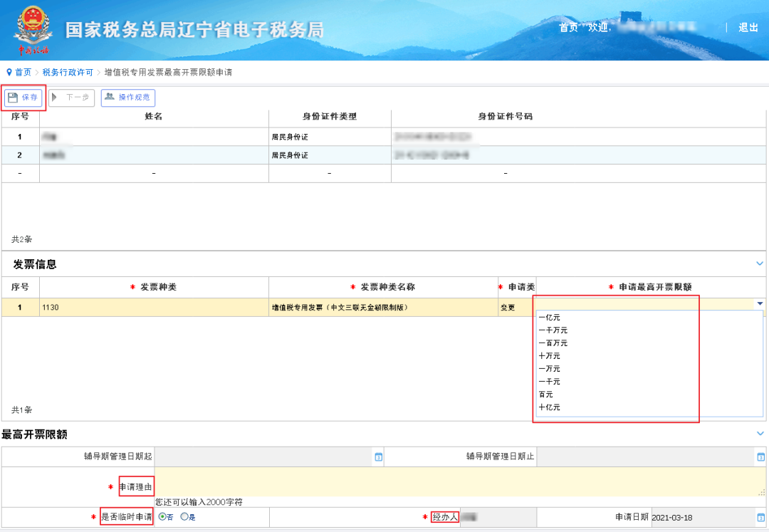Choose 是 for 是否临时申请

tap(184, 516)
